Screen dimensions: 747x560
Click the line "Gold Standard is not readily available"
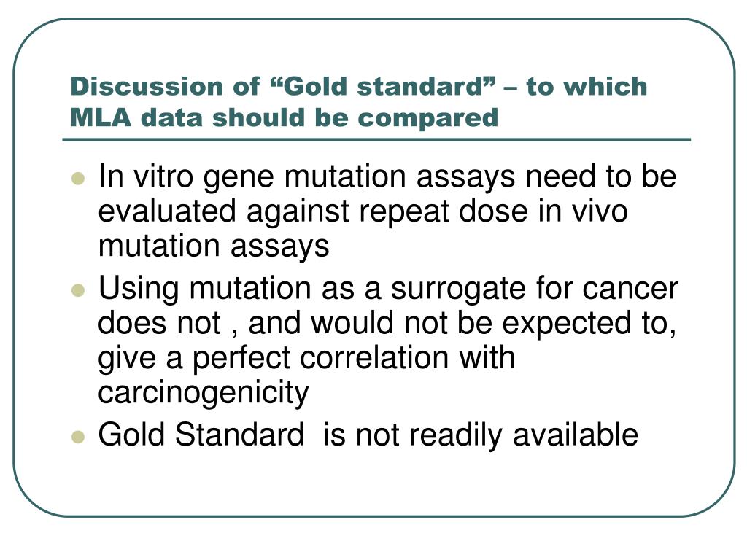(x=368, y=435)
